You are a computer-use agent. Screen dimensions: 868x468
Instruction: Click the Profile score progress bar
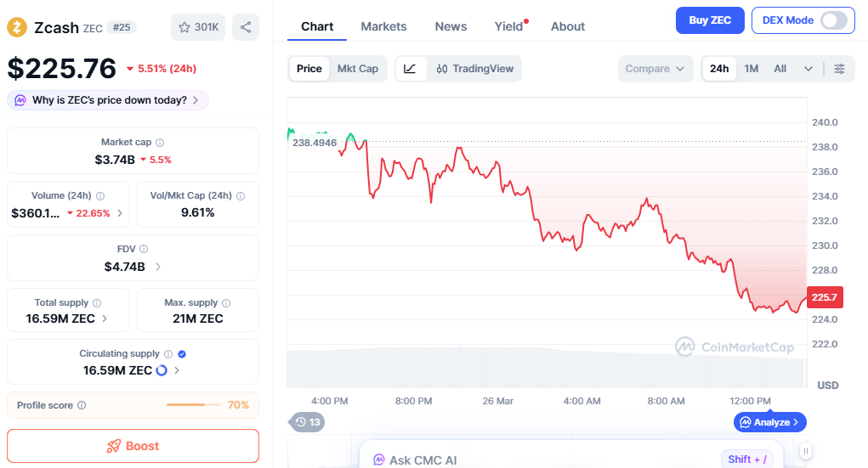pyautogui.click(x=193, y=405)
